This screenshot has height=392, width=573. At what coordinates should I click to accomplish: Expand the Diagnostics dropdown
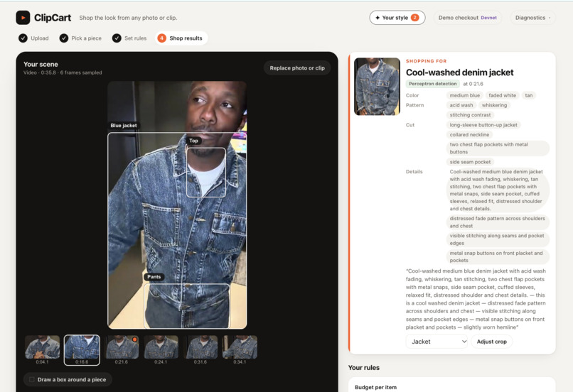(x=532, y=18)
